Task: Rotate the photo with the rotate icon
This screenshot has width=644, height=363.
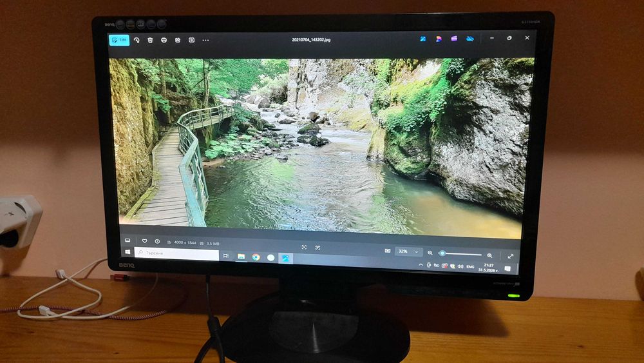Action: 137,40
